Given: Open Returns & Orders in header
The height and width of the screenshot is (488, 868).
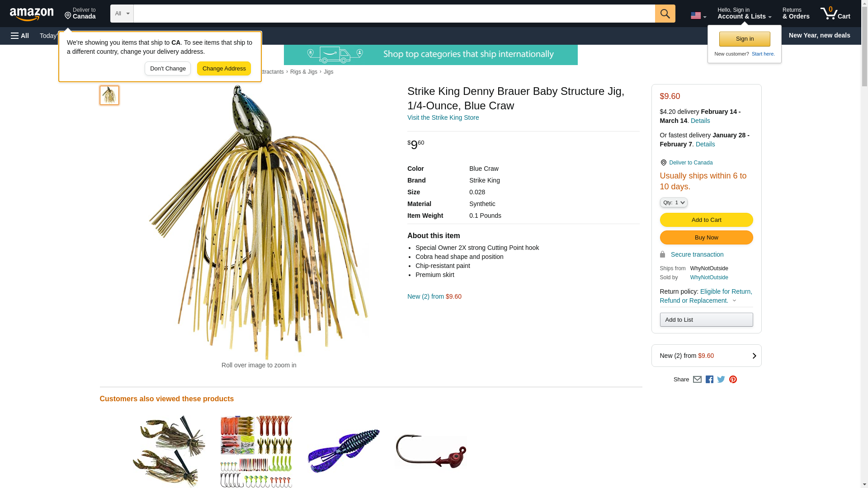Looking at the screenshot, I should 796,14.
